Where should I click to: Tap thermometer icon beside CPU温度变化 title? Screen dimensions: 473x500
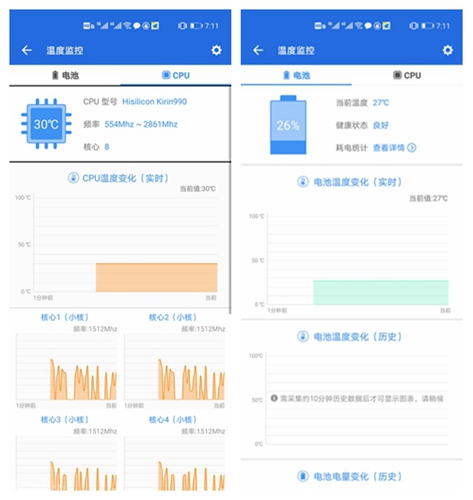[73, 178]
